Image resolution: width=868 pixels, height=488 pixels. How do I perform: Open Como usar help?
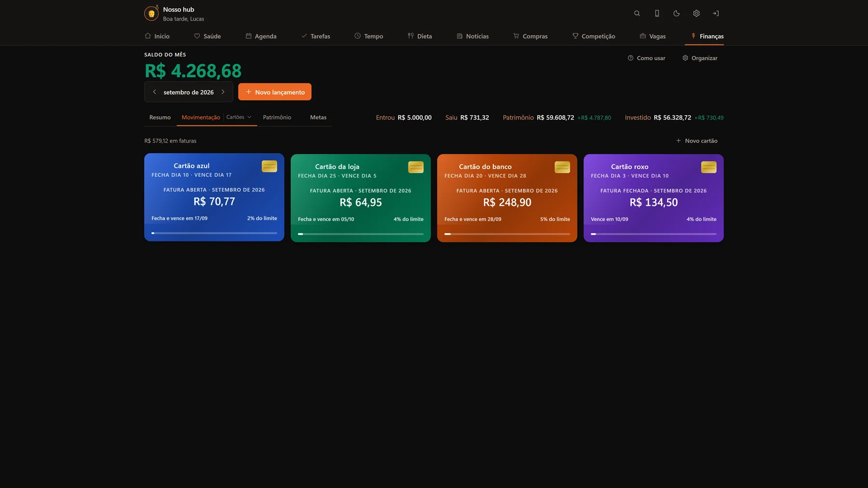647,58
